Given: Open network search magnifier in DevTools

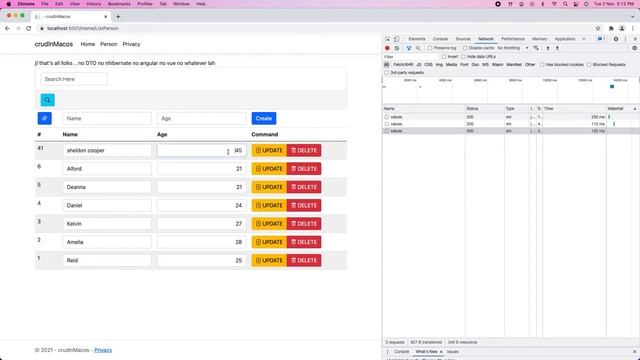Looking at the screenshot, I should (x=418, y=48).
